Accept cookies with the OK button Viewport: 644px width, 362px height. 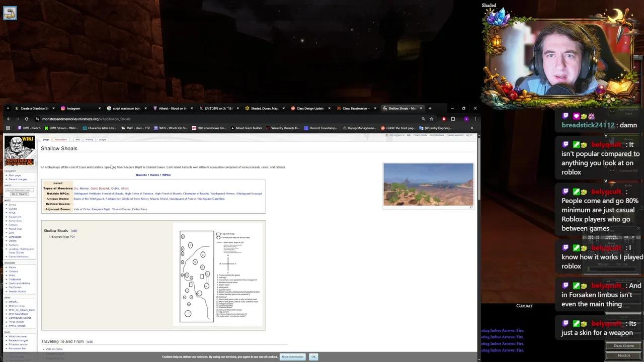[313, 357]
